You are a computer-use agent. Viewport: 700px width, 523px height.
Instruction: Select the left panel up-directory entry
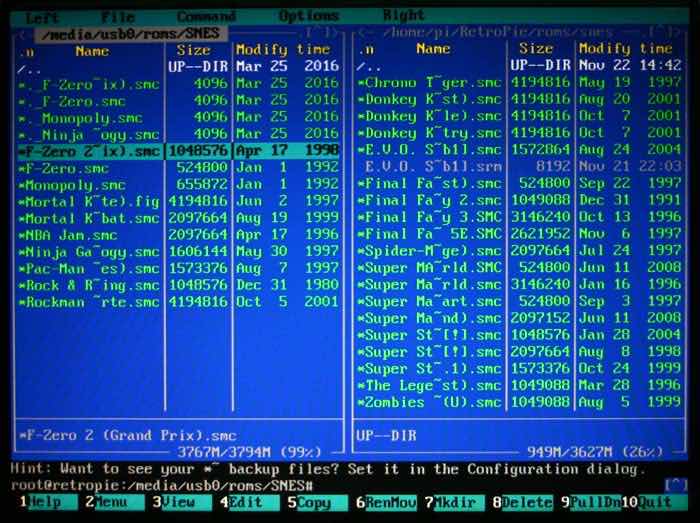pos(179,67)
